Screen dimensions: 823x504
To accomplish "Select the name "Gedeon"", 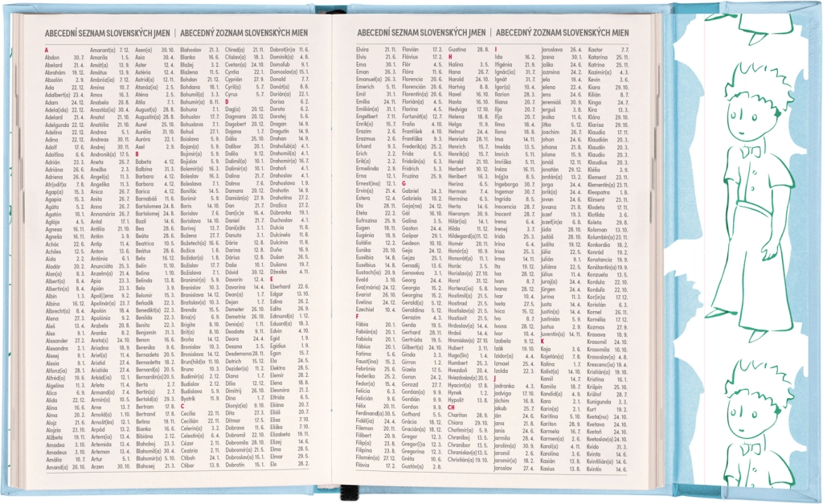I will pyautogui.click(x=411, y=244).
